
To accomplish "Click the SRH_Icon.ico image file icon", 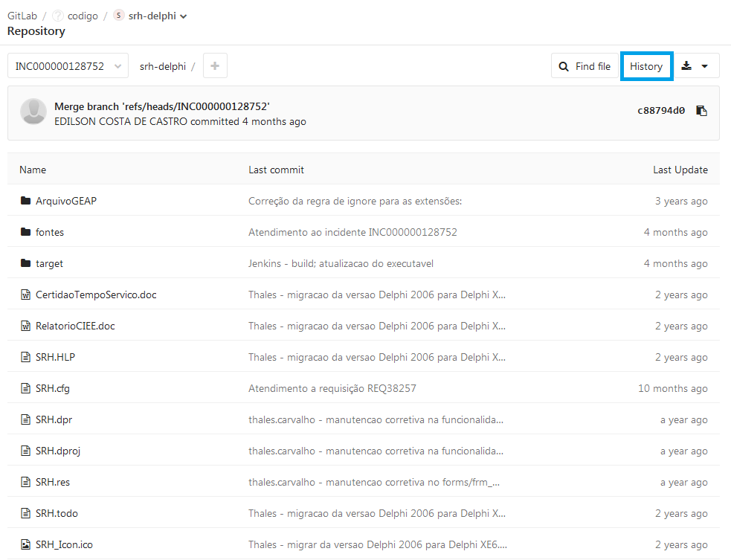I will click(x=26, y=544).
